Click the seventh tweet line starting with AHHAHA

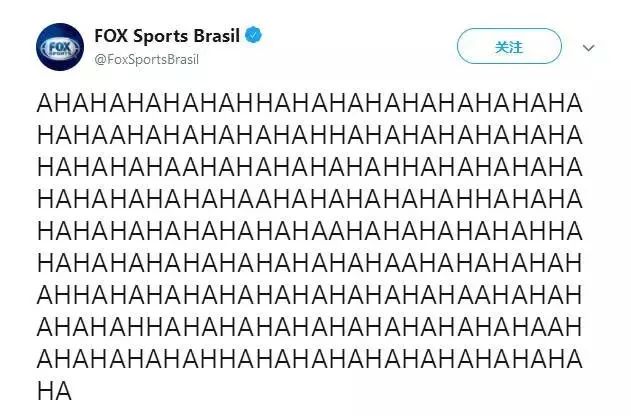(309, 295)
